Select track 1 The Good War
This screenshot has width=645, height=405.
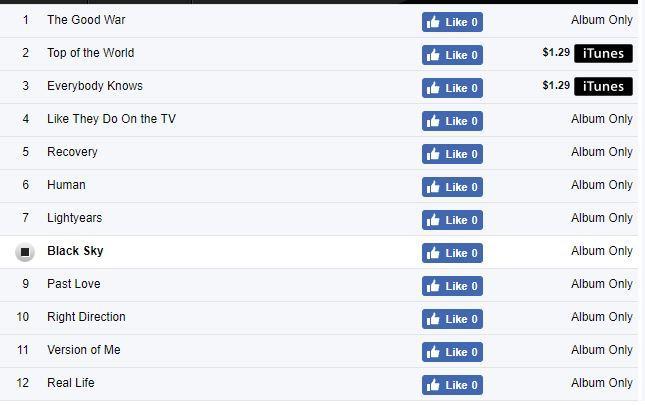[86, 20]
